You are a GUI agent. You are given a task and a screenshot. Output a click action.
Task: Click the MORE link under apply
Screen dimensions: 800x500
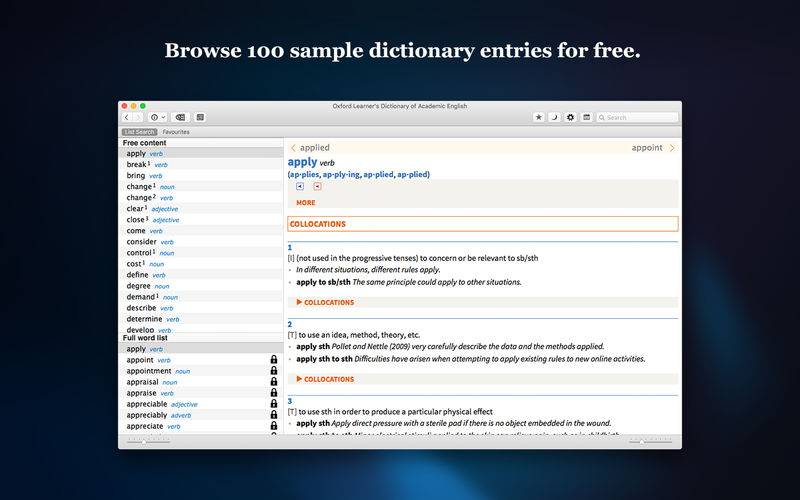[x=306, y=203]
